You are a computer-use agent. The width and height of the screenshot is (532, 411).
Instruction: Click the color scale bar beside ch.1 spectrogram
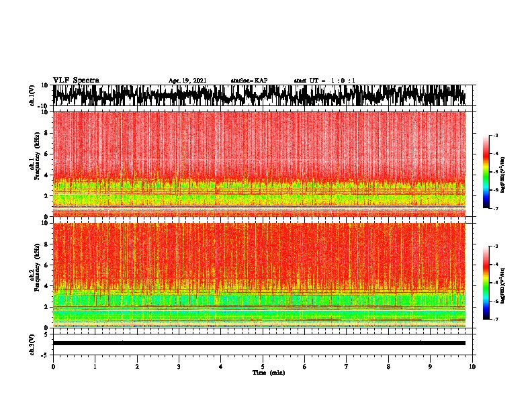(x=486, y=172)
